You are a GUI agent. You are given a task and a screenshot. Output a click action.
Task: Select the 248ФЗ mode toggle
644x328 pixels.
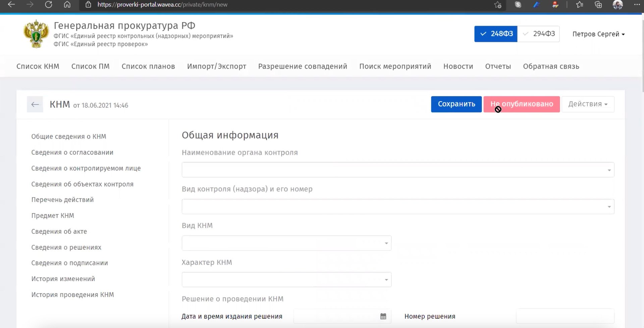pos(496,34)
